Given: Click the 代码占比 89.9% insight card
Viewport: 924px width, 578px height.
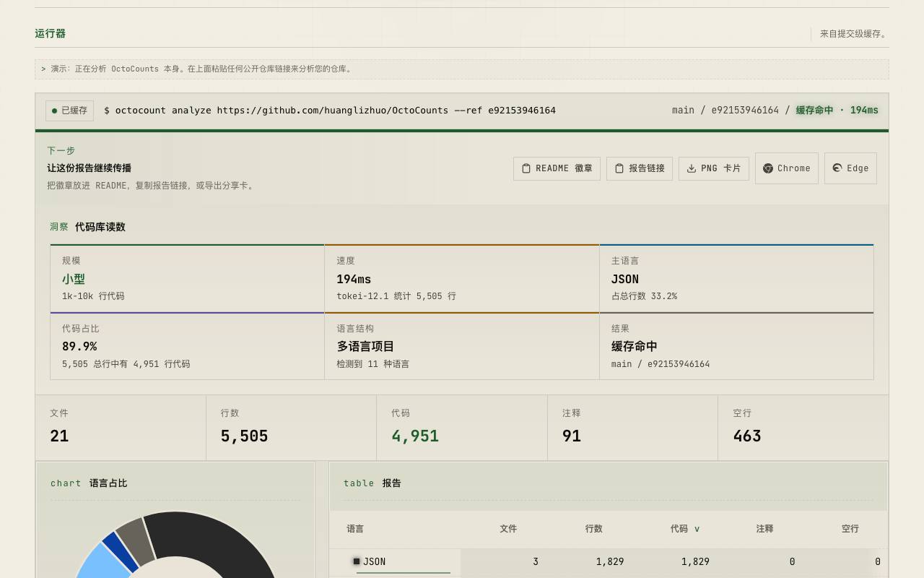Looking at the screenshot, I should click(187, 346).
